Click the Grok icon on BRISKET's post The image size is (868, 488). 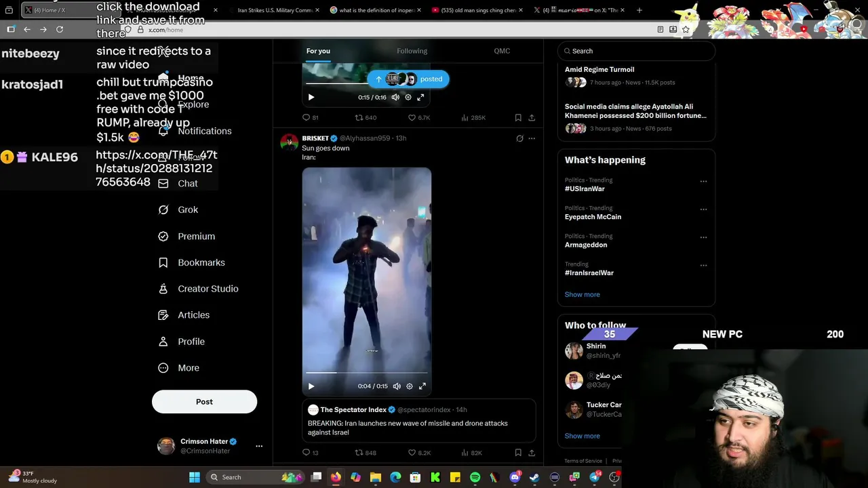point(519,138)
